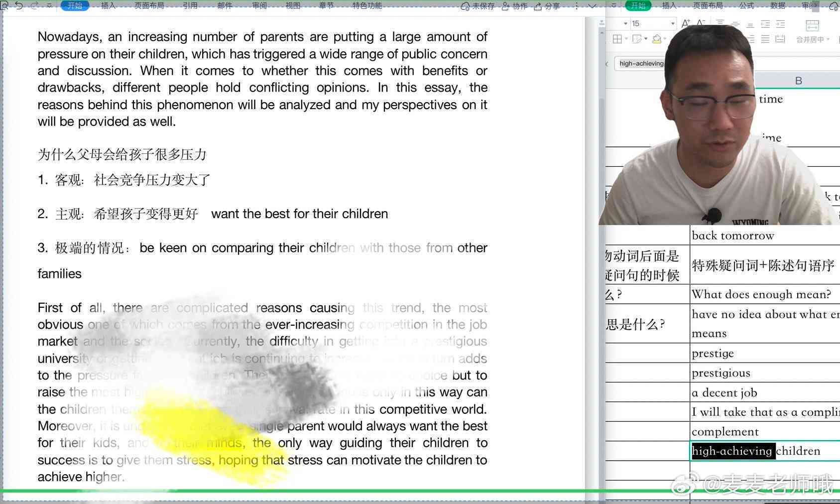Open the quick access dropdown in the spreadsheet window

(614, 5)
